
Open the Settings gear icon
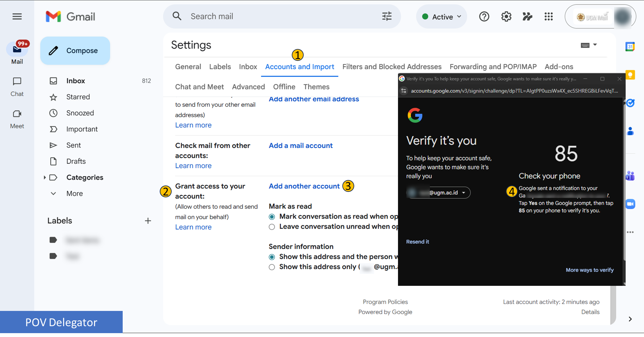pos(506,17)
